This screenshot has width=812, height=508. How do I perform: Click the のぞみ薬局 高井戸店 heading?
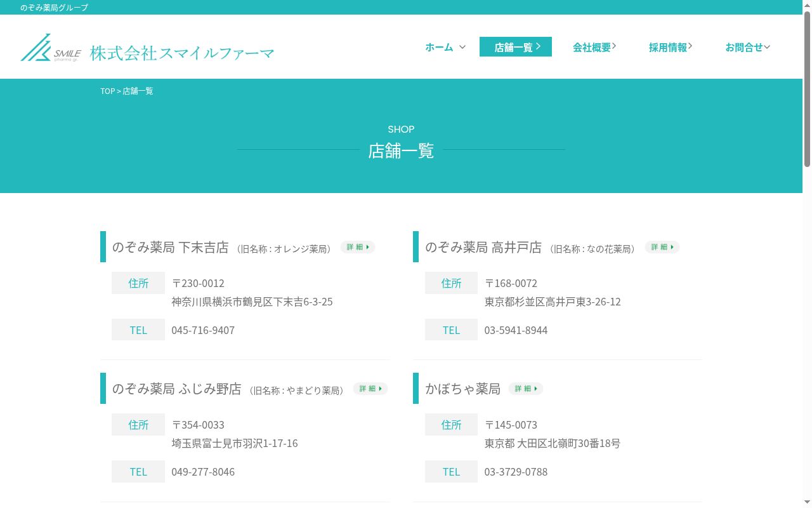click(x=483, y=247)
